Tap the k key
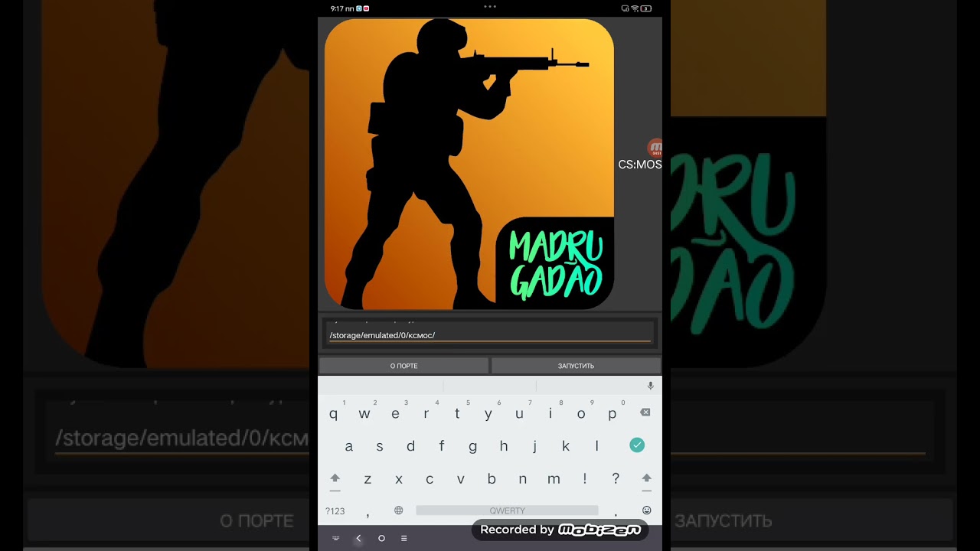This screenshot has width=980, height=551. click(x=566, y=446)
